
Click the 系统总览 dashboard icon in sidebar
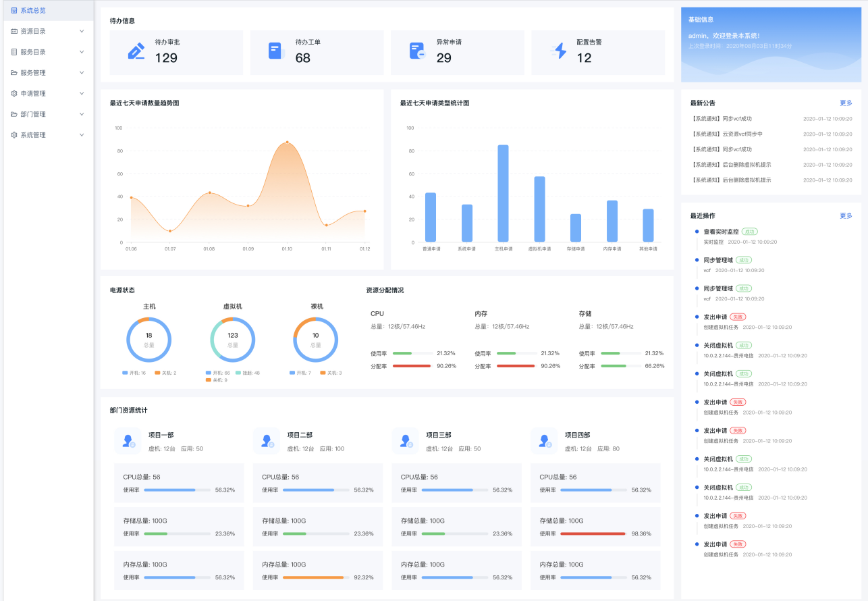(x=14, y=11)
